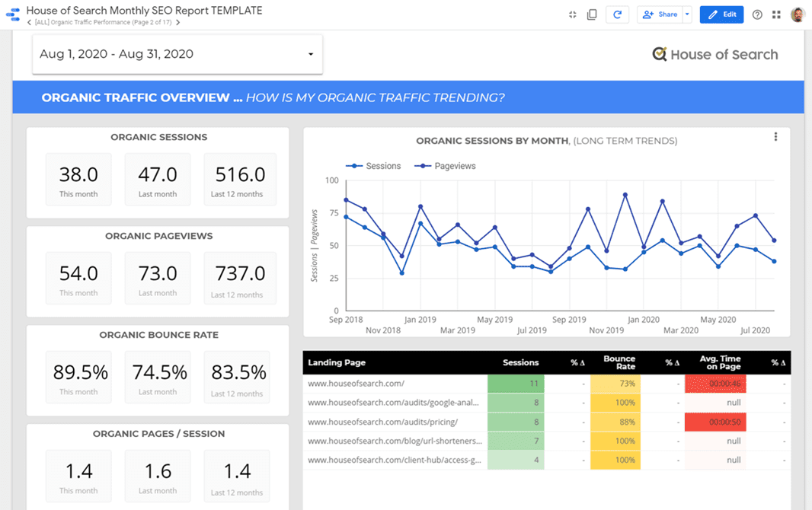The height and width of the screenshot is (510, 812).
Task: Open the Share button
Action: click(x=660, y=14)
